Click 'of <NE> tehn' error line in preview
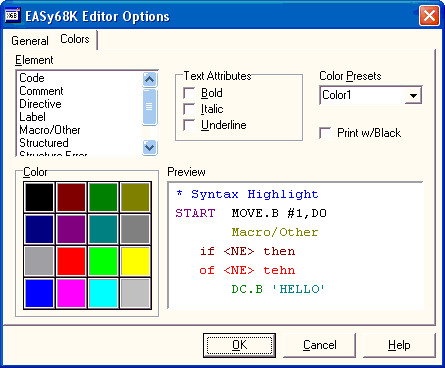This screenshot has height=368, width=445. [247, 270]
